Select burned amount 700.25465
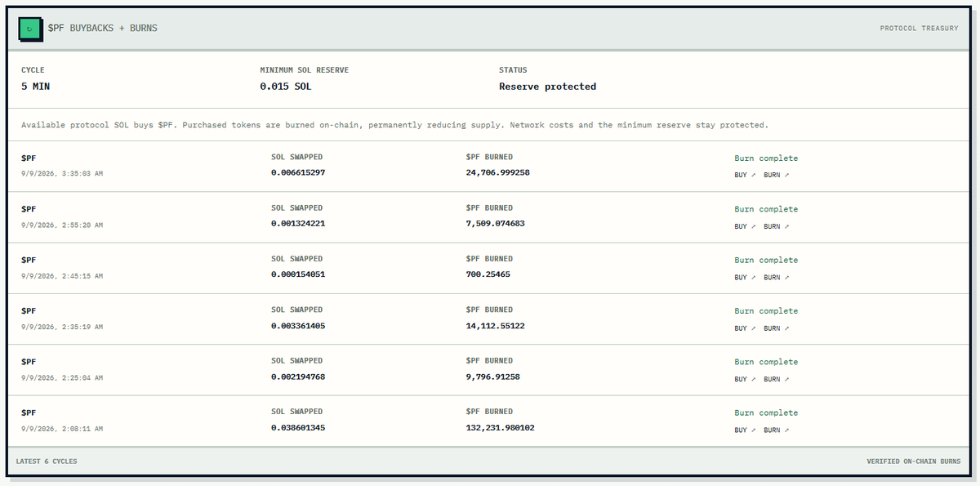This screenshot has width=980, height=486. pyautogui.click(x=488, y=274)
